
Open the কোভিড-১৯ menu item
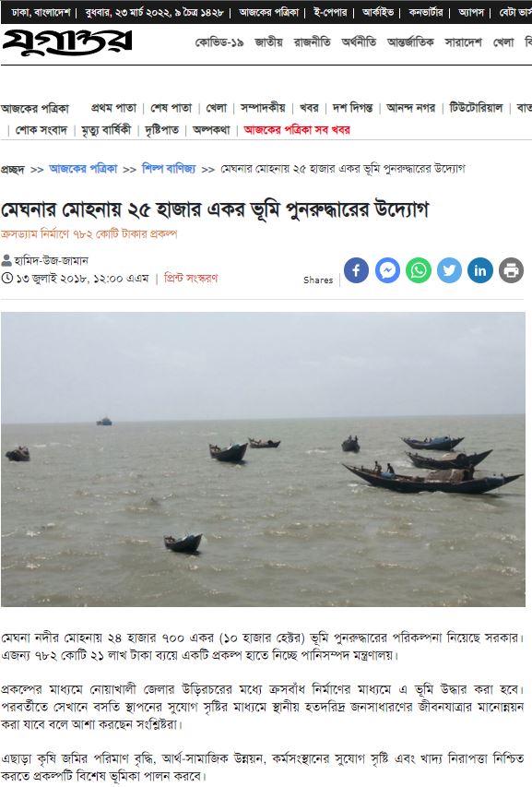coord(219,42)
